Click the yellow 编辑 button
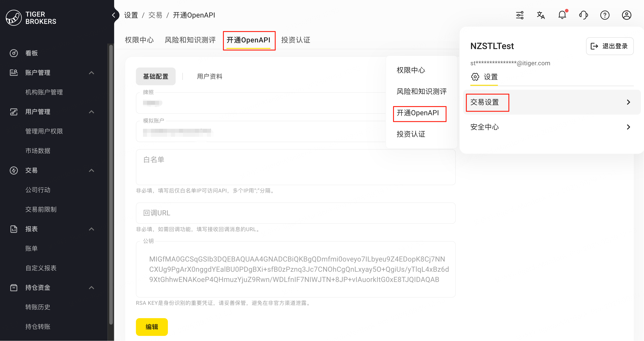The image size is (644, 341). click(152, 327)
